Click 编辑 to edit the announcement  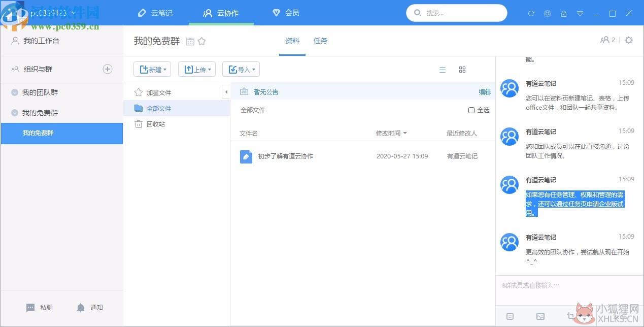coord(485,92)
